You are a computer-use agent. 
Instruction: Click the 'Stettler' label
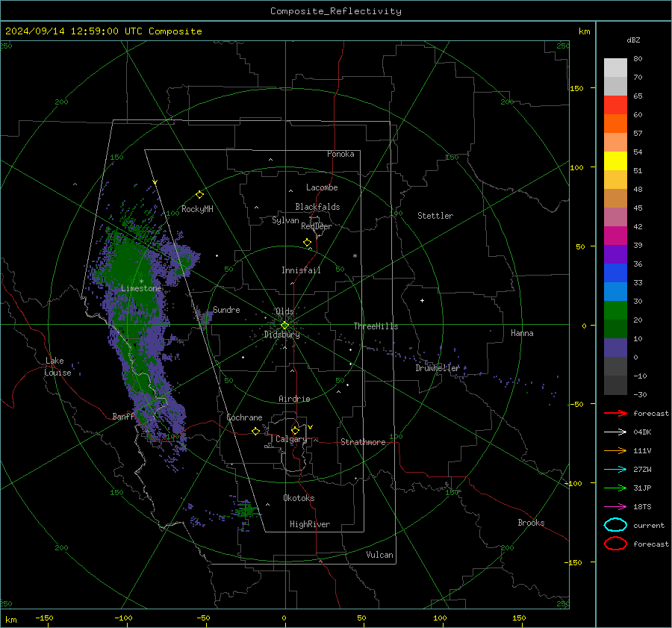point(435,216)
